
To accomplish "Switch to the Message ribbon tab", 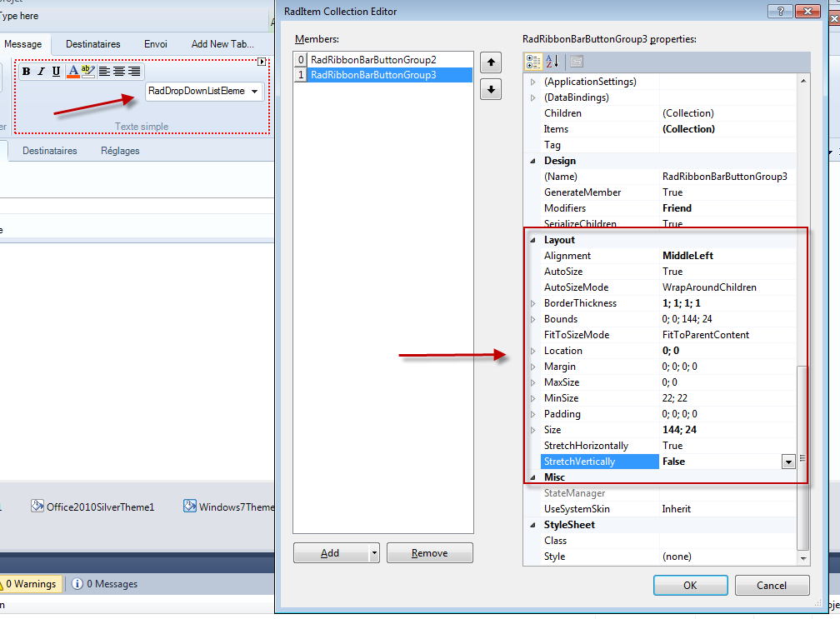I will (x=23, y=44).
